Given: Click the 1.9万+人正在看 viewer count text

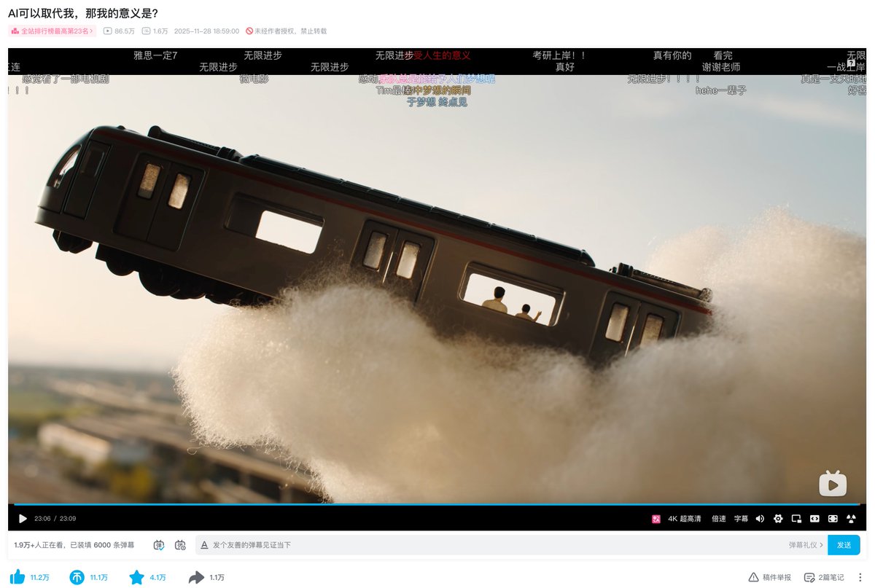Looking at the screenshot, I should pos(40,545).
